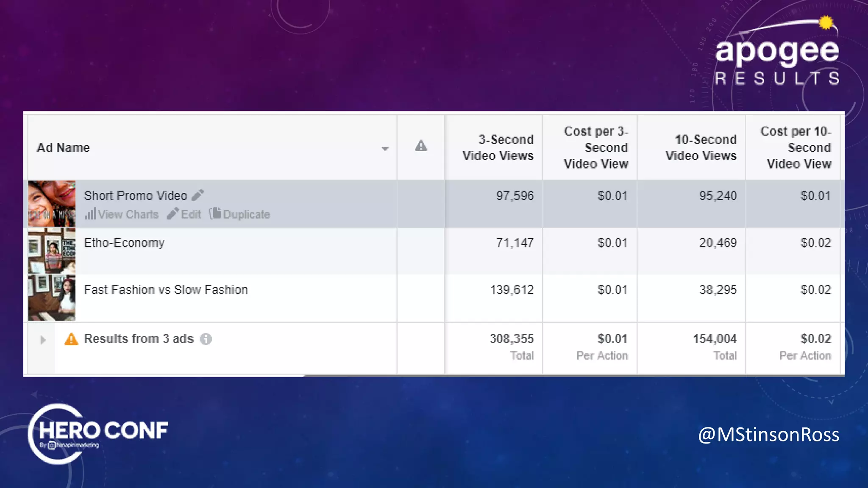Screen dimensions: 868x488
Task: Open Ad Name column dropdown arrow
Action: (x=385, y=148)
